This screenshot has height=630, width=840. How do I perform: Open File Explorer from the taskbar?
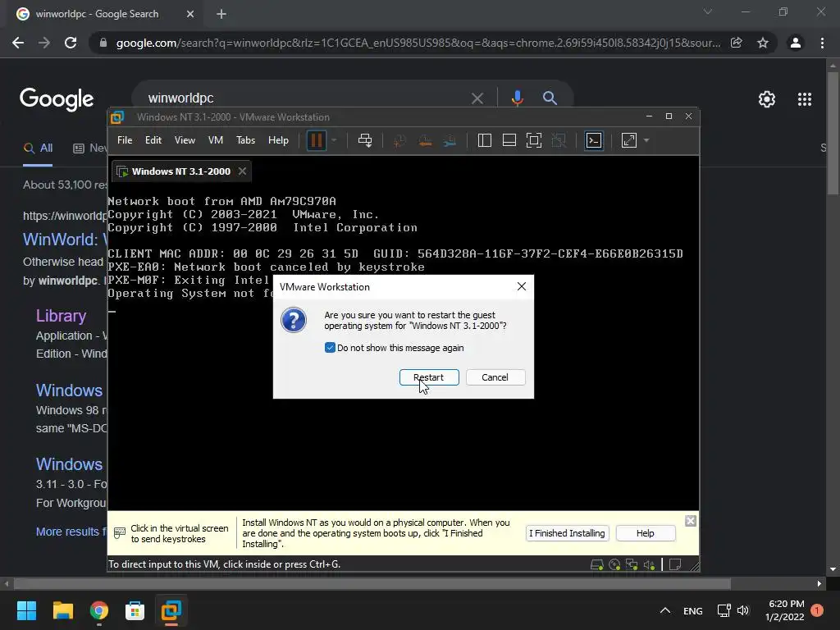[62, 610]
